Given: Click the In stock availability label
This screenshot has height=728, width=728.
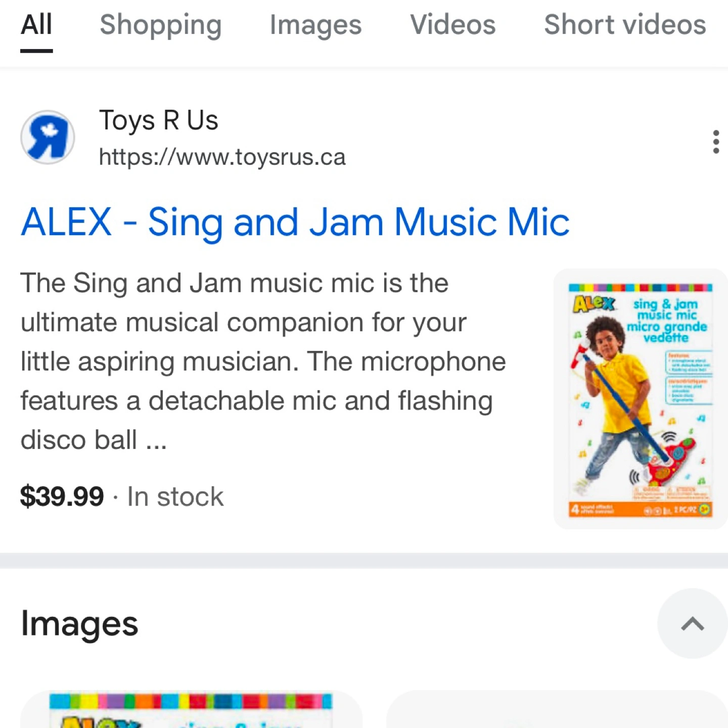Looking at the screenshot, I should [175, 496].
